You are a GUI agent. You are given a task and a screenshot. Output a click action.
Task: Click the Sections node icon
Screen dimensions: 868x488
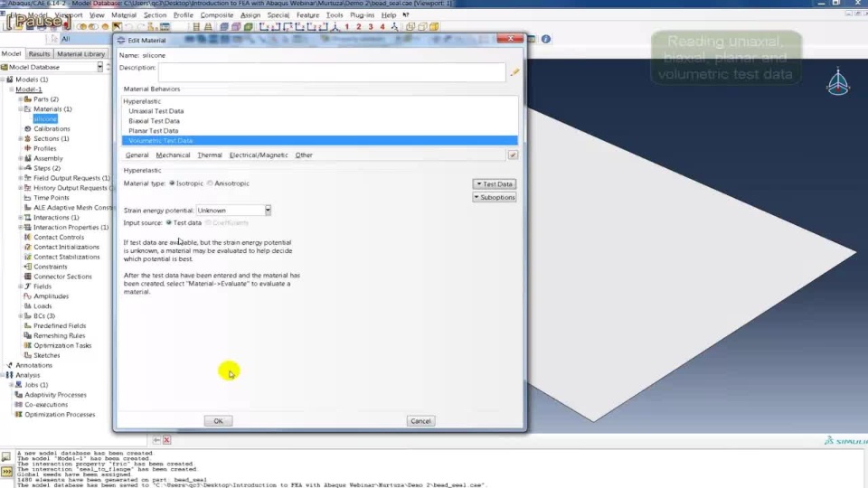(x=28, y=138)
